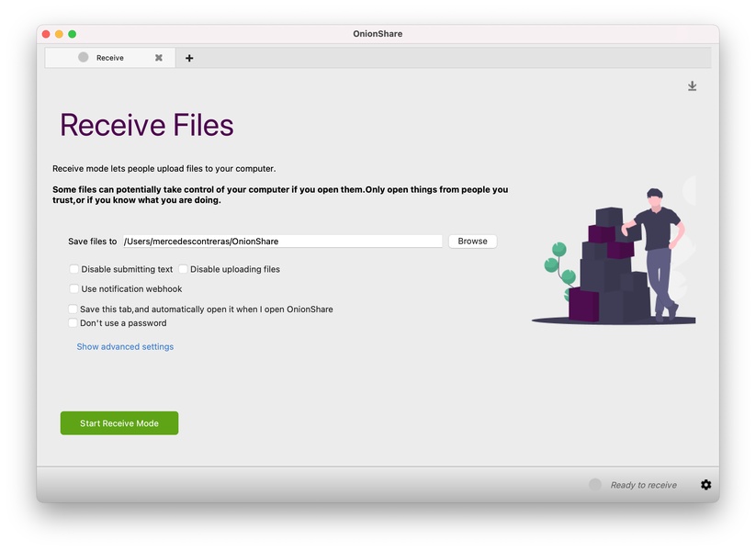Click the OnionShare window title
This screenshot has width=756, height=551.
point(378,34)
